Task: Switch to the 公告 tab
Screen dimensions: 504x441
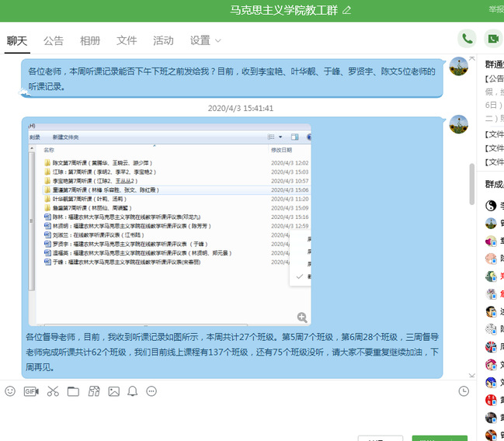Action: pos(54,40)
